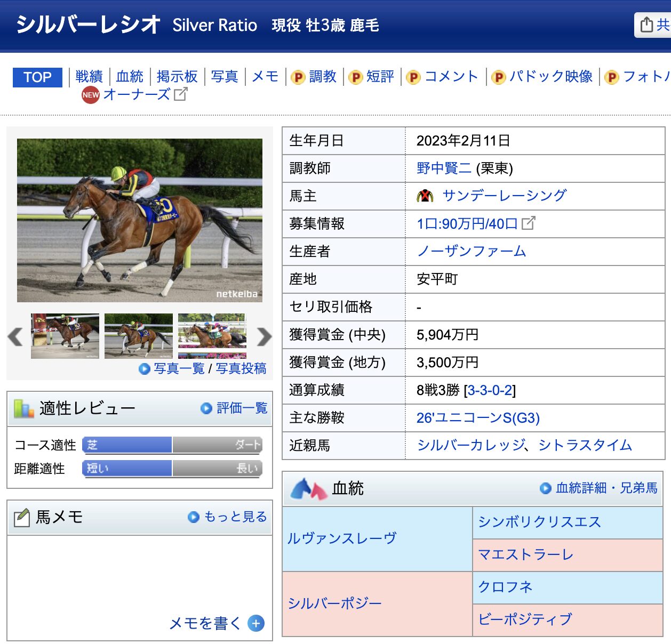Click the blue arrow icon beside もっと見る
This screenshot has width=671, height=644.
point(194,517)
